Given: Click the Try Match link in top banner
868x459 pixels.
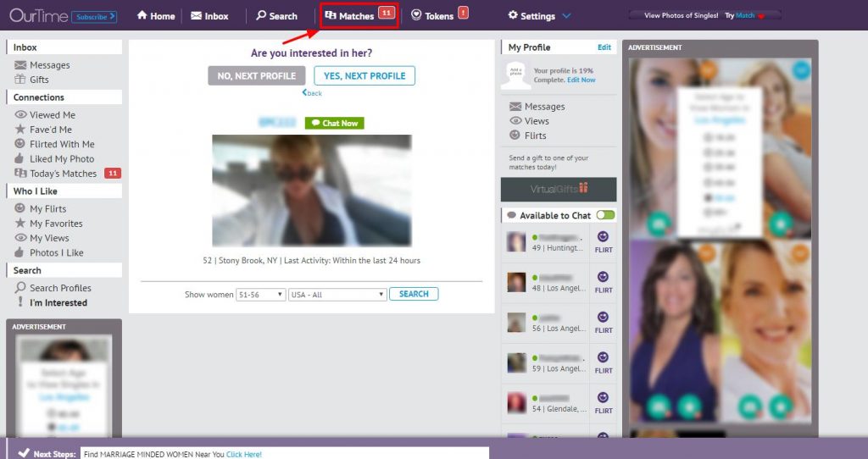Looking at the screenshot, I should (739, 15).
